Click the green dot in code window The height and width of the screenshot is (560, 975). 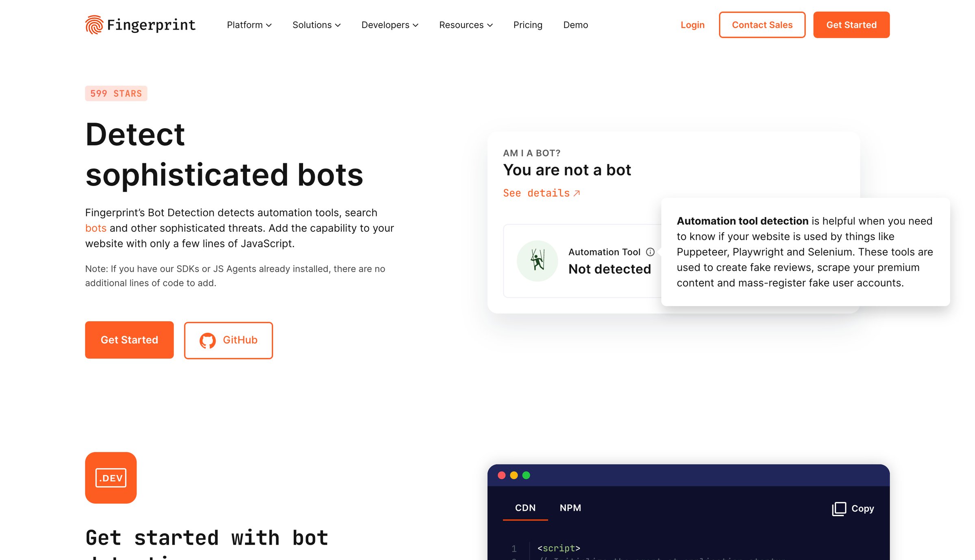[526, 475]
